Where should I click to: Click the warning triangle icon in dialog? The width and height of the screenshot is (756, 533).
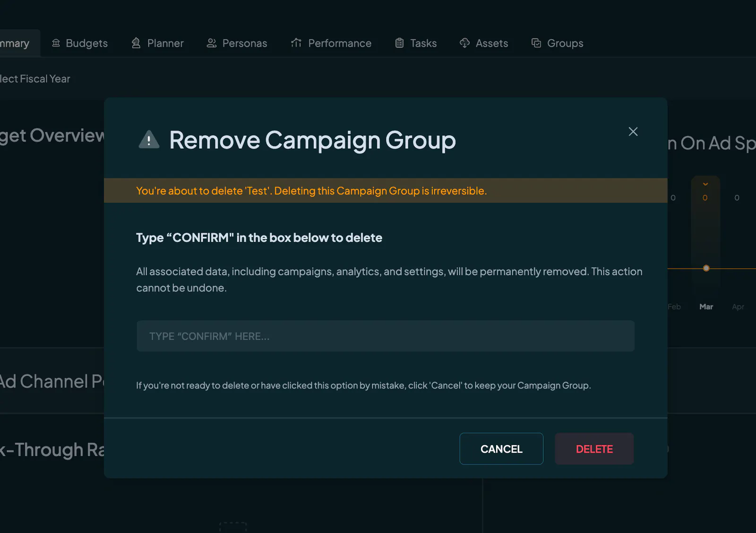click(x=149, y=139)
